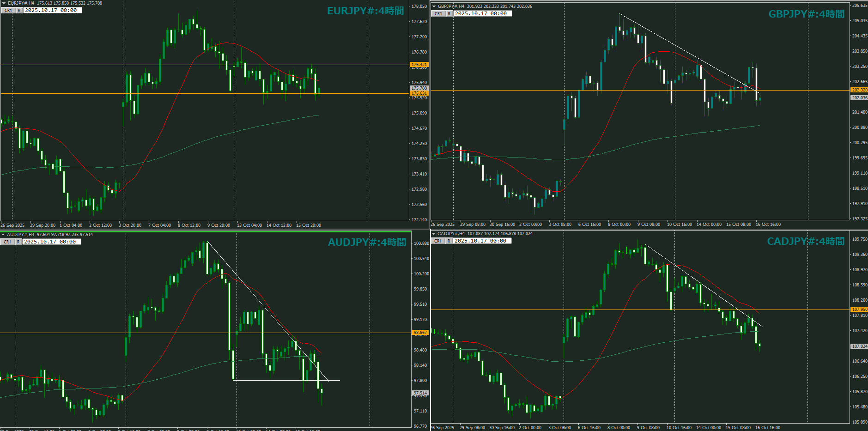Click the date field in GBPJPY chart
Viewport: 868px width, 431px height.
click(x=482, y=13)
